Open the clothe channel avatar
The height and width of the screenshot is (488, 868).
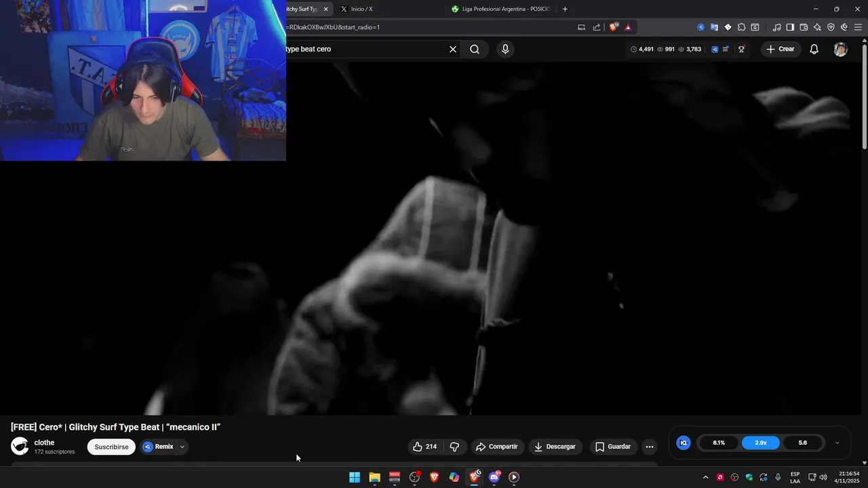20,446
